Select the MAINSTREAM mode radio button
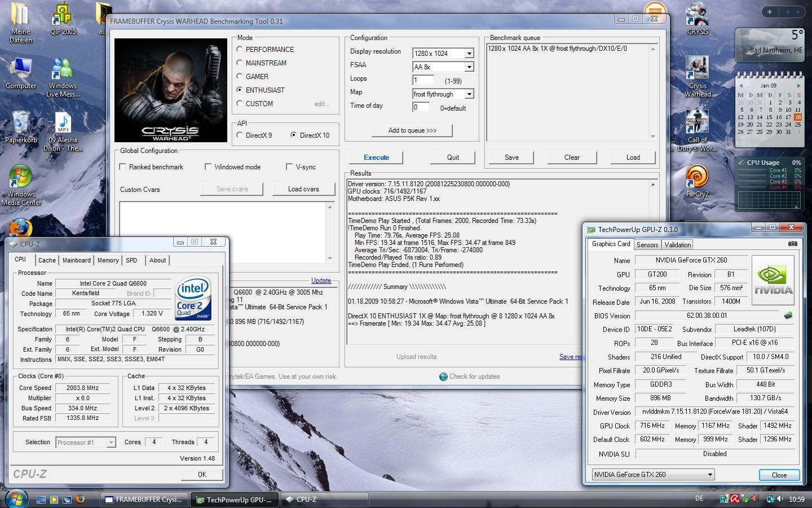Viewport: 812px width, 508px height. [240, 63]
